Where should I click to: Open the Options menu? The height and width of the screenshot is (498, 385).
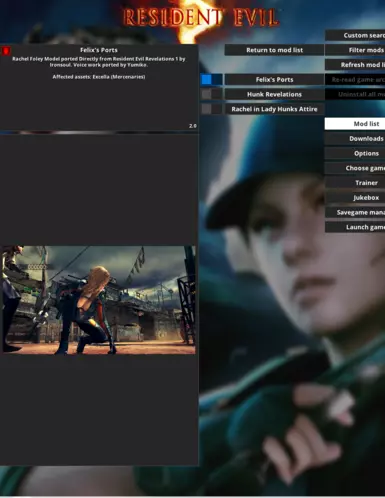point(355,153)
